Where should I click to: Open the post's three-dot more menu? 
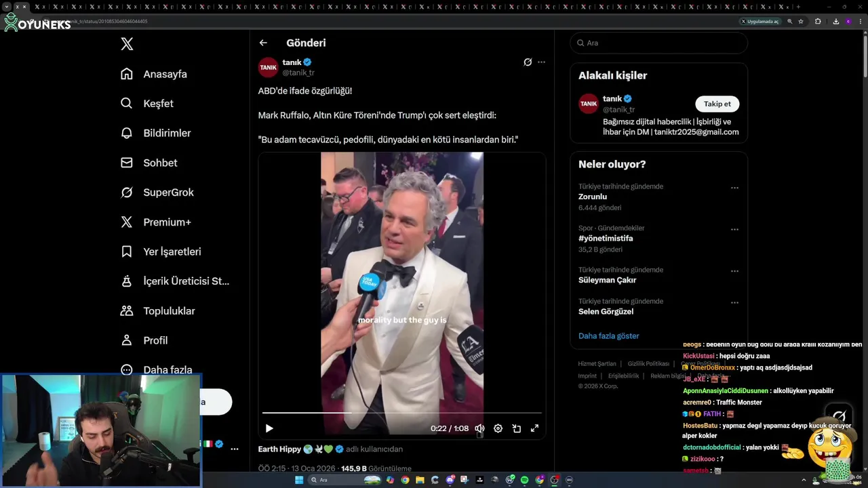(541, 62)
